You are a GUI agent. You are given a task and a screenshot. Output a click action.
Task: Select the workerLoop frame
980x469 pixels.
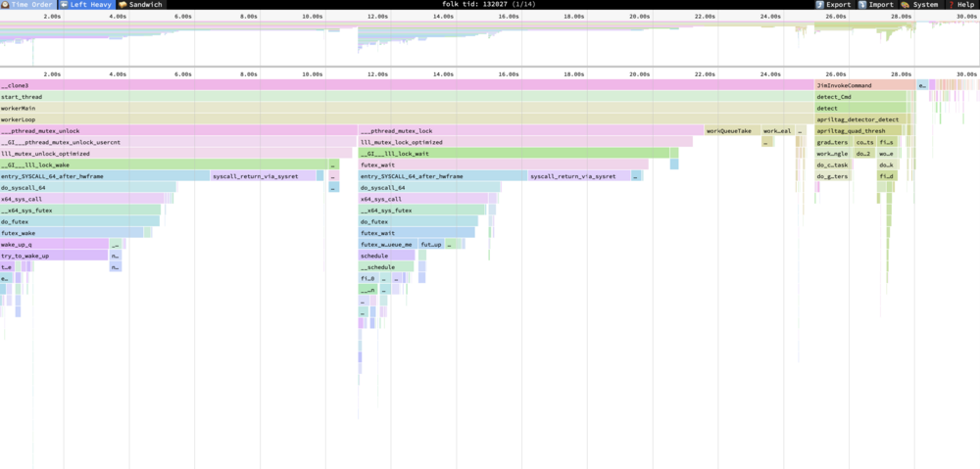(407, 119)
